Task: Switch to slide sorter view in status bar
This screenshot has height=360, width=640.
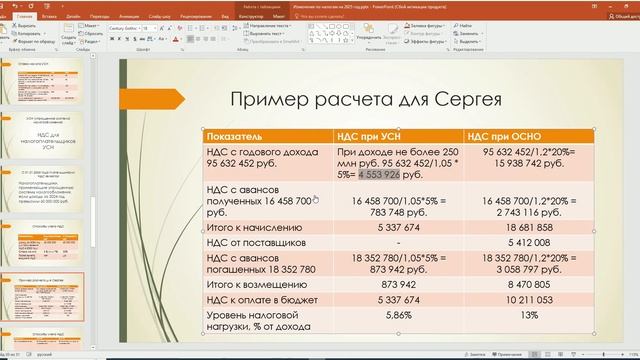Action: point(548,354)
